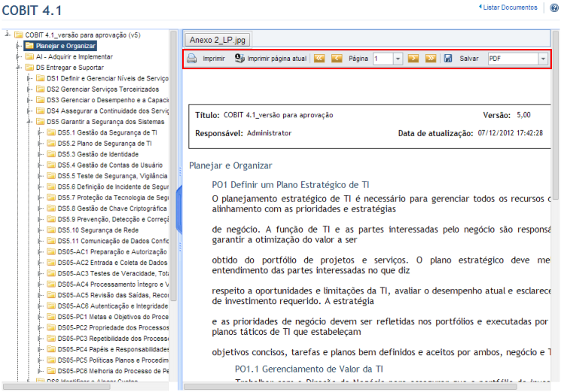561x392 pixels.
Task: Select DS05-AC4 Processamento Íntegro item
Action: pos(113,284)
